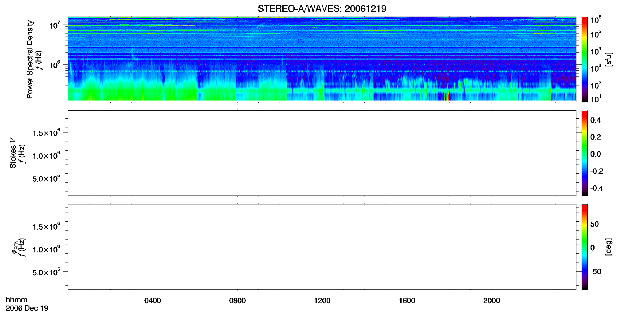This screenshot has width=644, height=332.
Task: Click the 1.5×10^6 tick of the φ RTN panel
Action: [46, 226]
